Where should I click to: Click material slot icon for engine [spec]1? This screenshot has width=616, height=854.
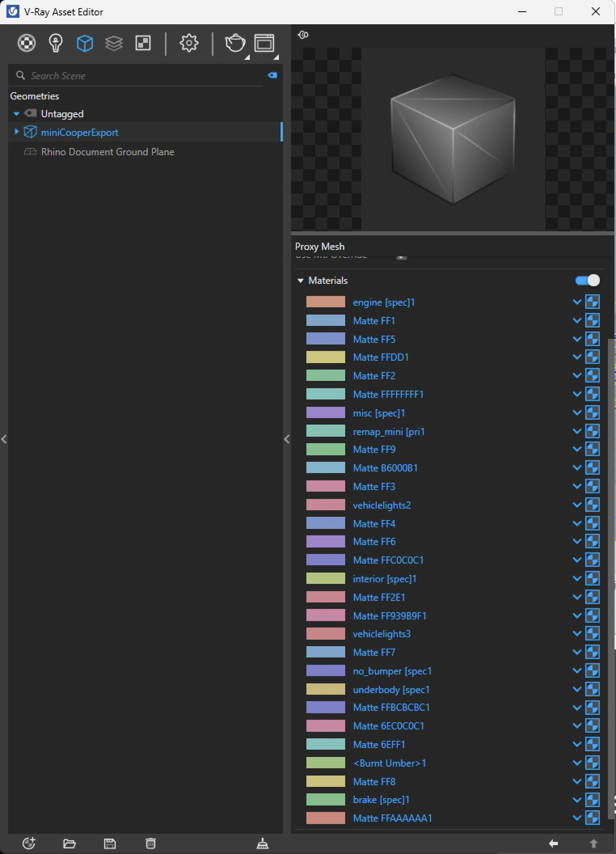tap(593, 302)
